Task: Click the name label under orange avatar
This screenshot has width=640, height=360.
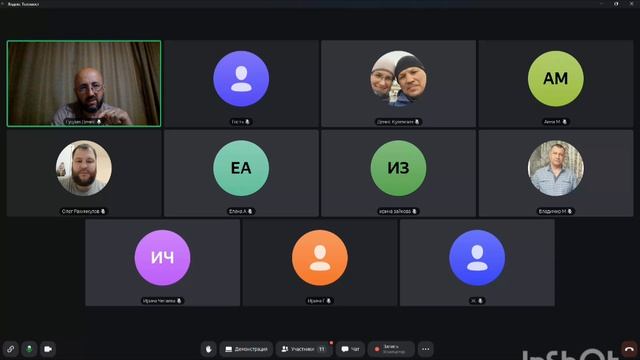Action: click(319, 301)
